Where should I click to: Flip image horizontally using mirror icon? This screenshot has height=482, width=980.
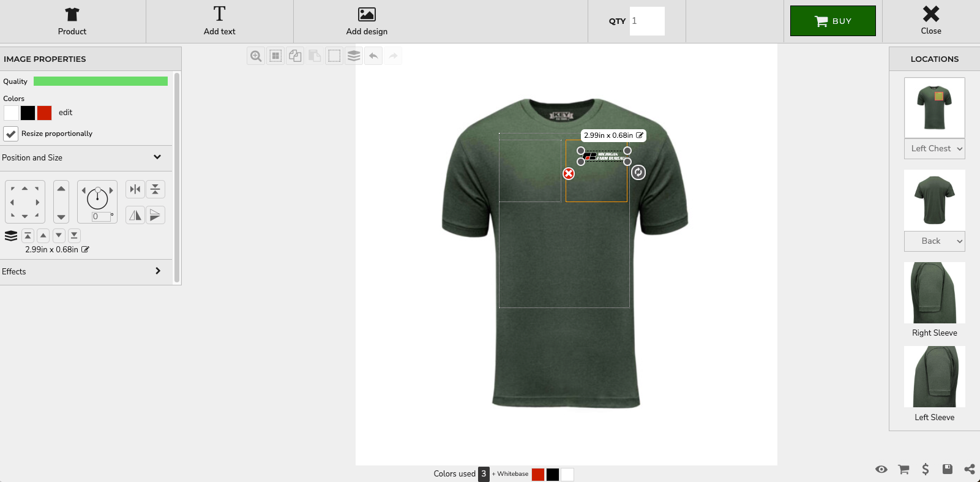pos(135,215)
